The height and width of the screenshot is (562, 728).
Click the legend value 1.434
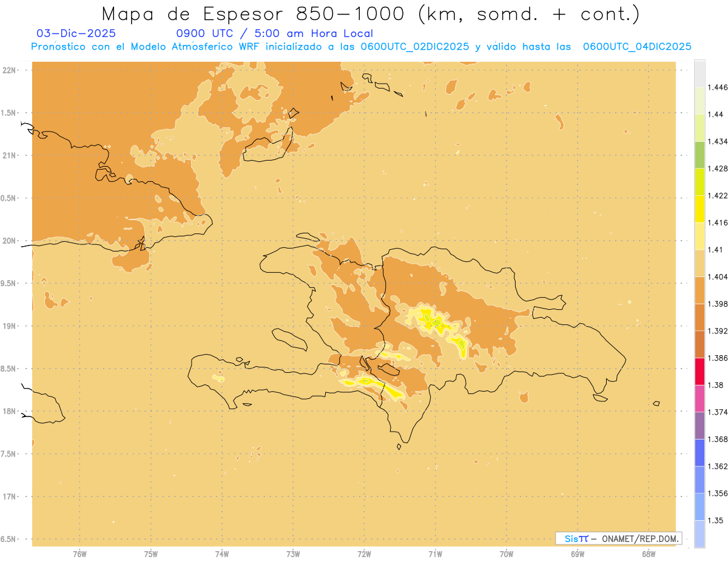718,141
